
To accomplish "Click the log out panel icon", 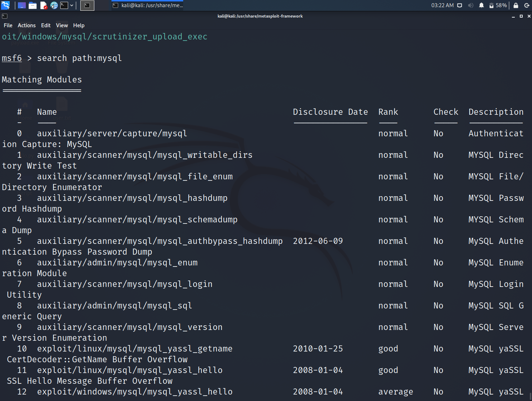I will (x=527, y=5).
